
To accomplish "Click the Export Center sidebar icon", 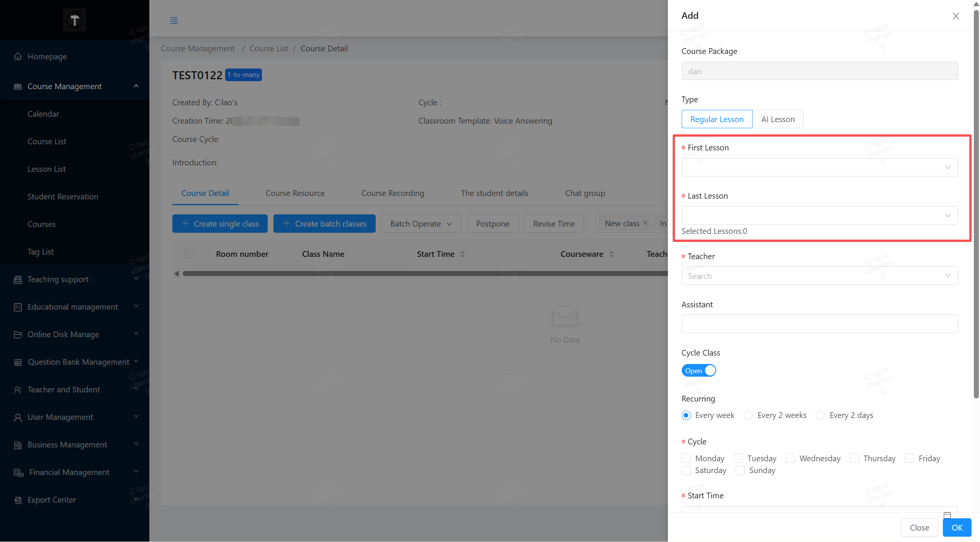I will click(x=18, y=500).
